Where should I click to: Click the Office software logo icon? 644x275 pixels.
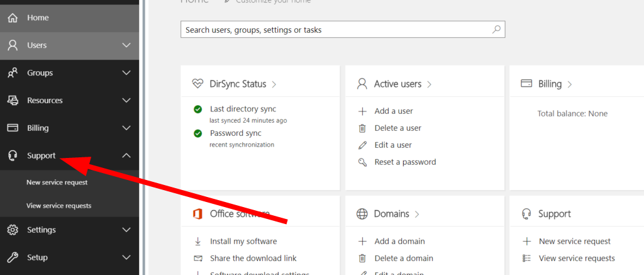click(x=197, y=214)
